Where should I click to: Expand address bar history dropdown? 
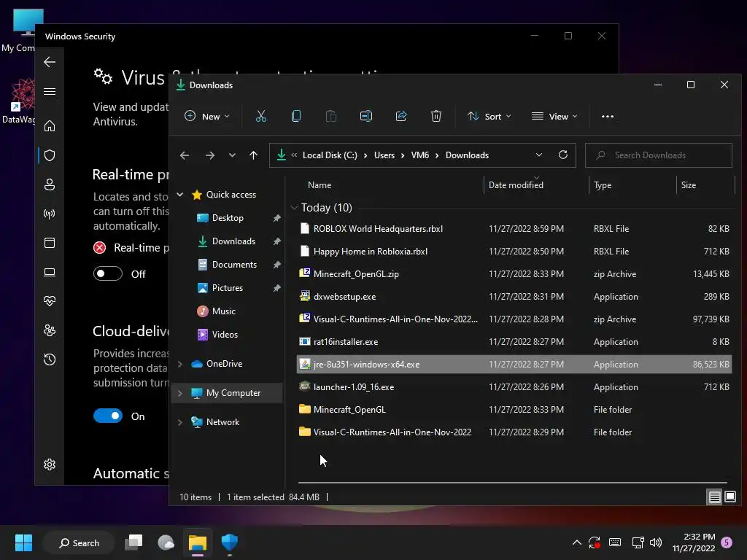pyautogui.click(x=539, y=155)
